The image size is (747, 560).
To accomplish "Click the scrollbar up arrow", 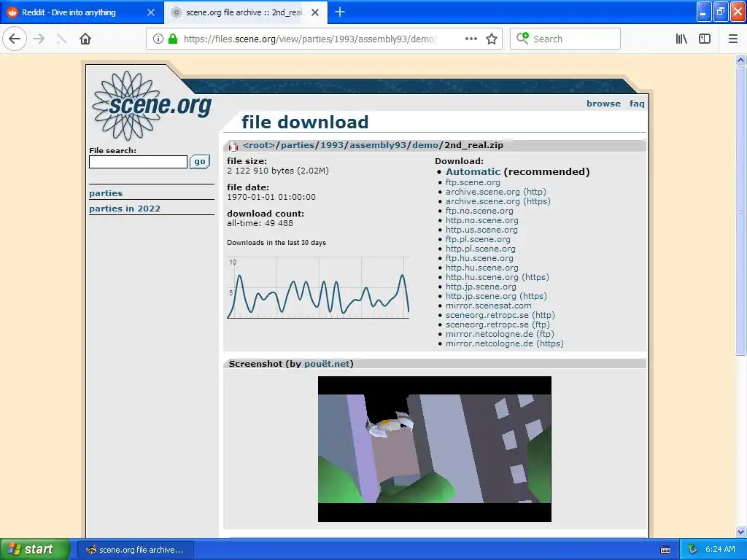I will (x=740, y=60).
